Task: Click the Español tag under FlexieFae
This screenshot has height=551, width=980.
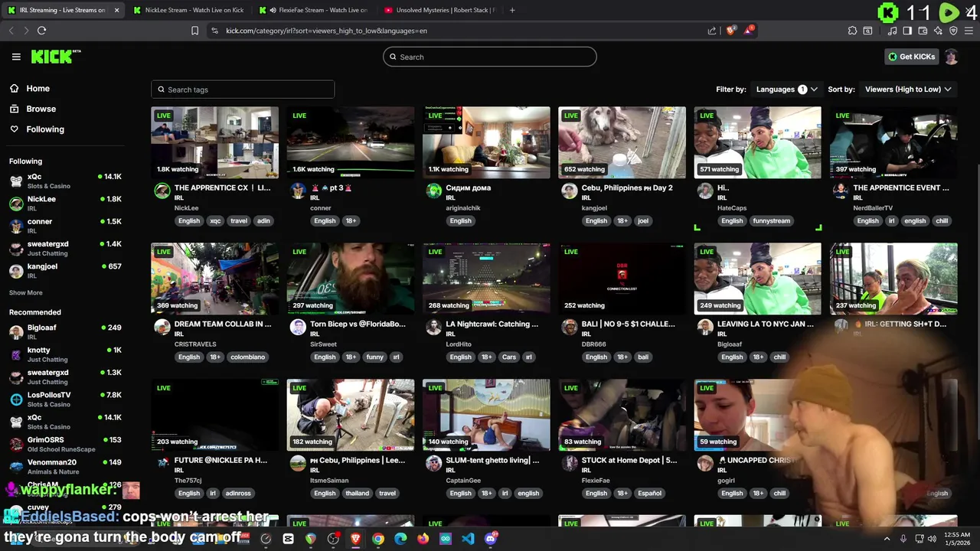Action: point(649,493)
